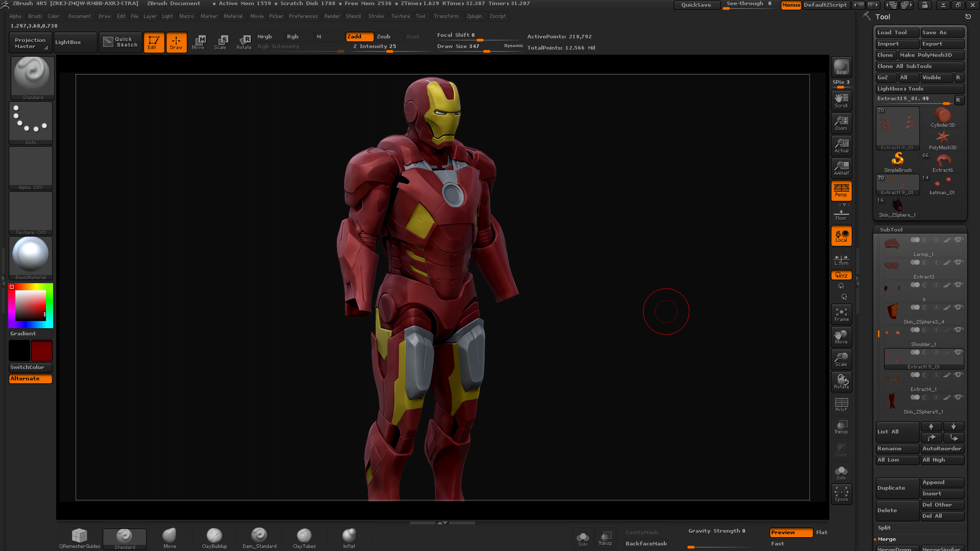The height and width of the screenshot is (551, 980).
Task: Click the right-shelf Move view button
Action: tap(841, 337)
